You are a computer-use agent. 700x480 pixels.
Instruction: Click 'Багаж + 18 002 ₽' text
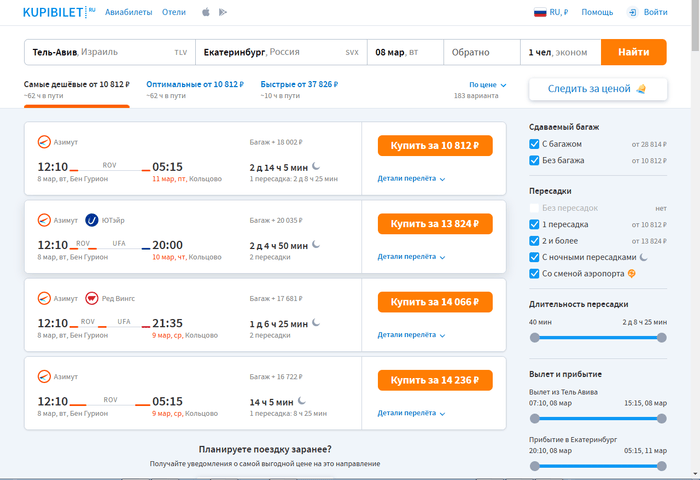pos(276,142)
